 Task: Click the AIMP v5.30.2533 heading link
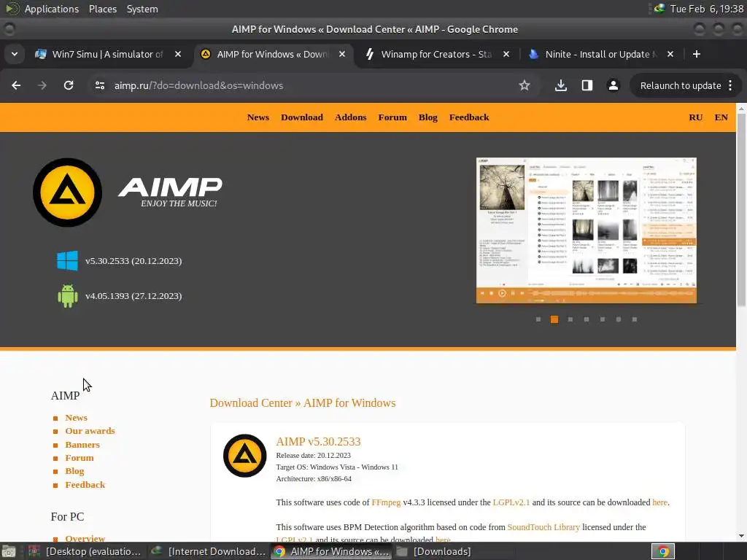[x=318, y=441]
